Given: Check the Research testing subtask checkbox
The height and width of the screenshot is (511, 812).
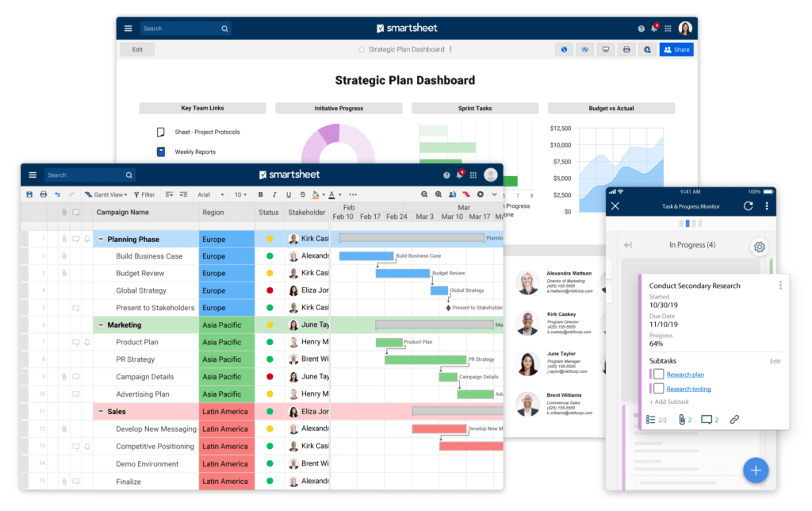Looking at the screenshot, I should pos(657,389).
